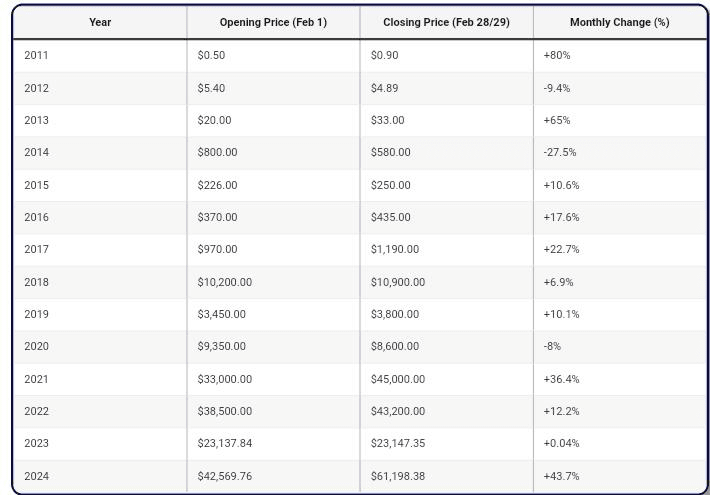Viewport: 710px width, 495px height.
Task: Select the 2020 year cell
Action: pos(36,346)
